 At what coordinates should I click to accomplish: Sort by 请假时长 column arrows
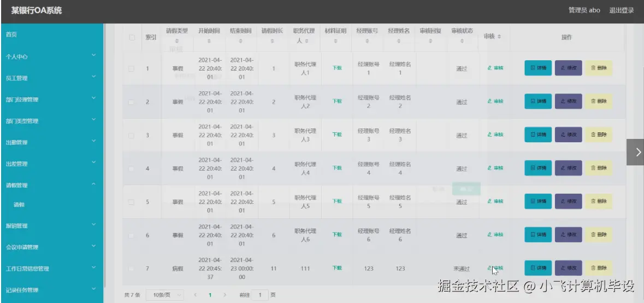click(273, 41)
